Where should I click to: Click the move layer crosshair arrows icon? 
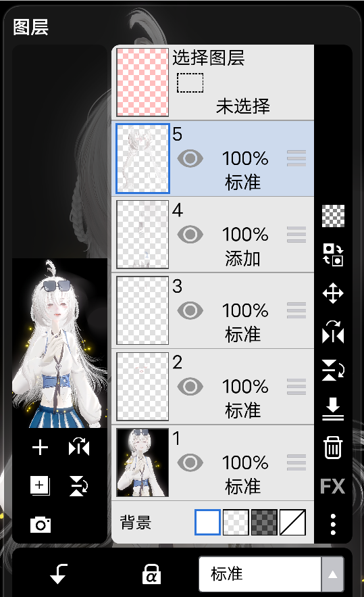pyautogui.click(x=333, y=293)
